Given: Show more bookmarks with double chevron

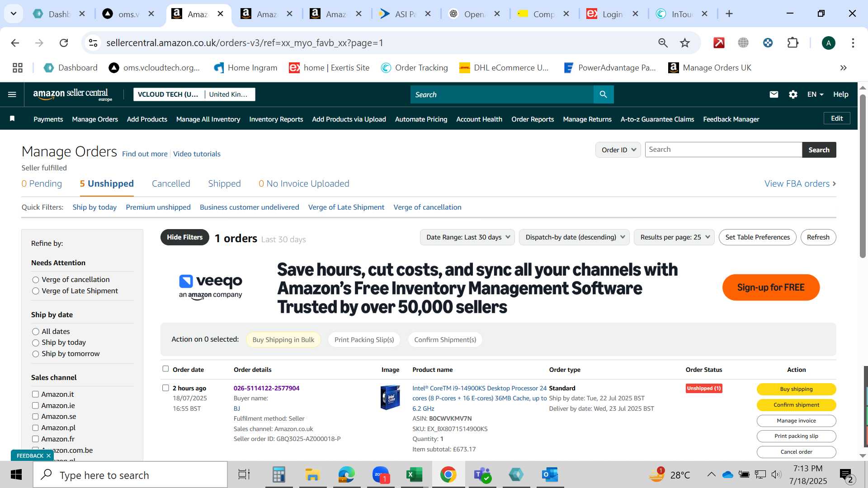Looking at the screenshot, I should (843, 68).
